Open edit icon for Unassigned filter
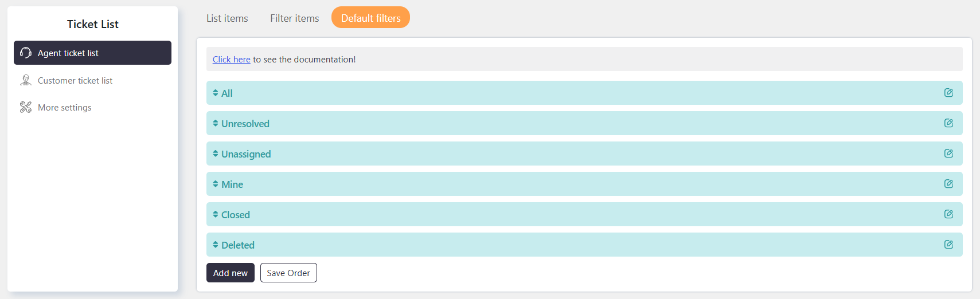The image size is (980, 299). click(x=948, y=154)
